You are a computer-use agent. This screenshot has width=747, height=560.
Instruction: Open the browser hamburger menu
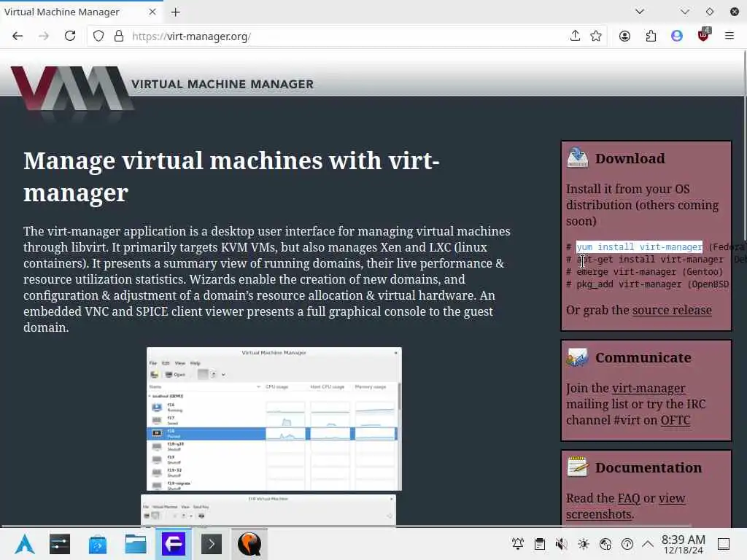click(x=729, y=36)
